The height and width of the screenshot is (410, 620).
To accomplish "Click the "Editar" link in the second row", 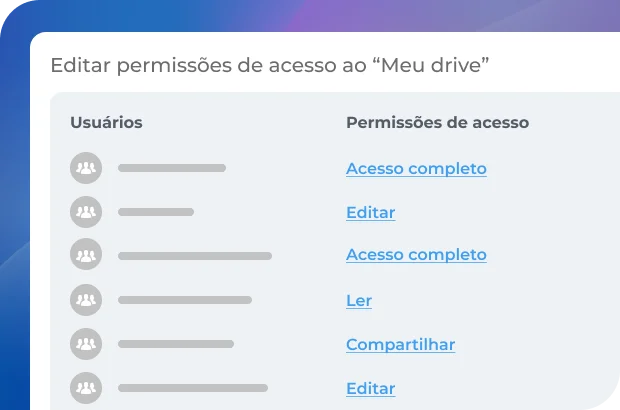I will tap(370, 212).
